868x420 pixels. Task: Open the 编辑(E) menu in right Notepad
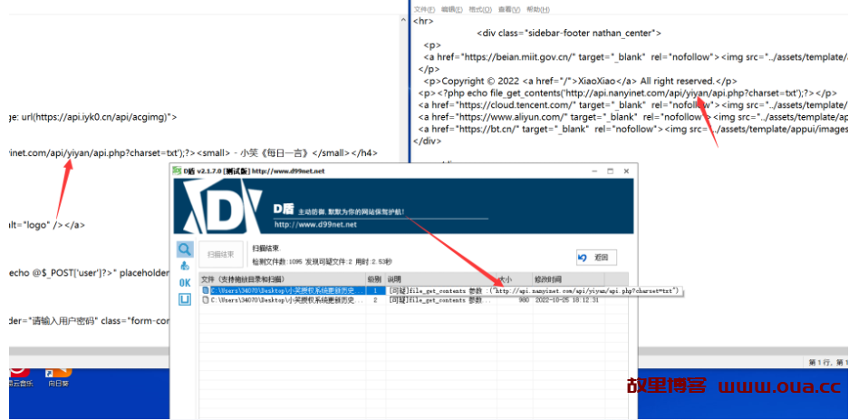tap(452, 9)
